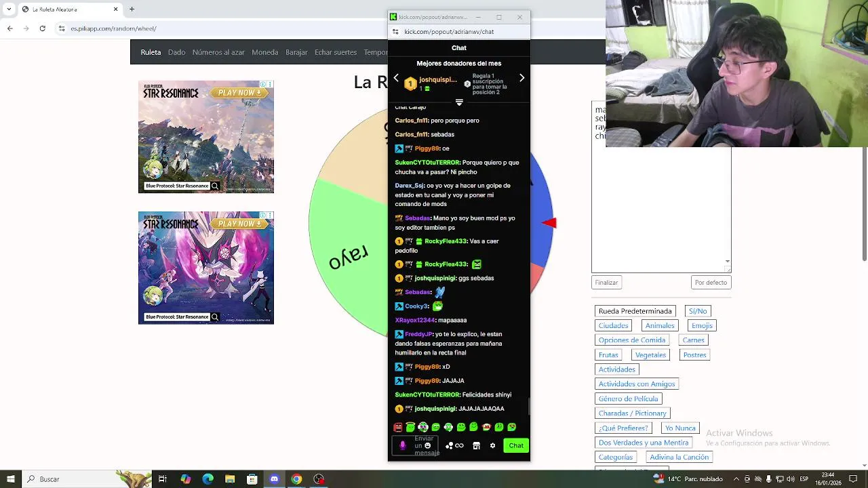Go to next top donor
868x488 pixels.
point(521,78)
